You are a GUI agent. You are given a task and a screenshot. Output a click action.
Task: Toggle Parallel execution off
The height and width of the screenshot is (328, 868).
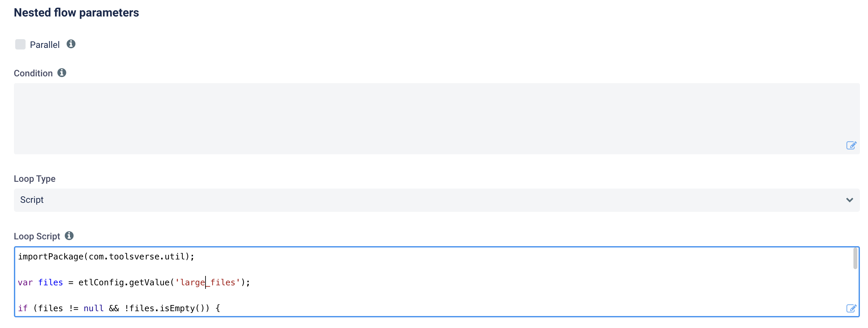point(21,44)
